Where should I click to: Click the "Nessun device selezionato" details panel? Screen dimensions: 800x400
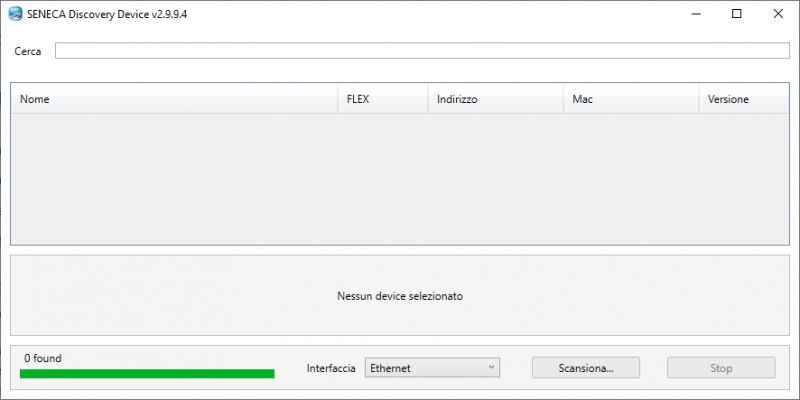tap(400, 296)
